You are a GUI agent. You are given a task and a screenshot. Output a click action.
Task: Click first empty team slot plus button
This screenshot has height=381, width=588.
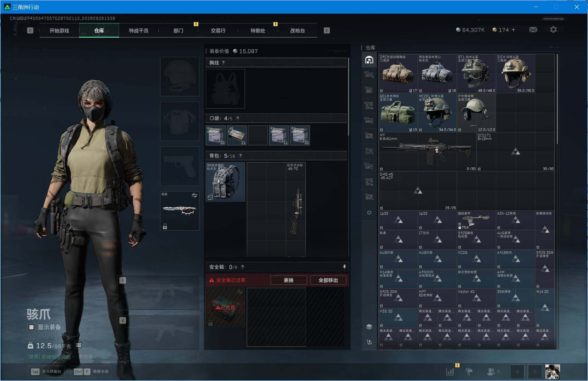[x=517, y=372]
